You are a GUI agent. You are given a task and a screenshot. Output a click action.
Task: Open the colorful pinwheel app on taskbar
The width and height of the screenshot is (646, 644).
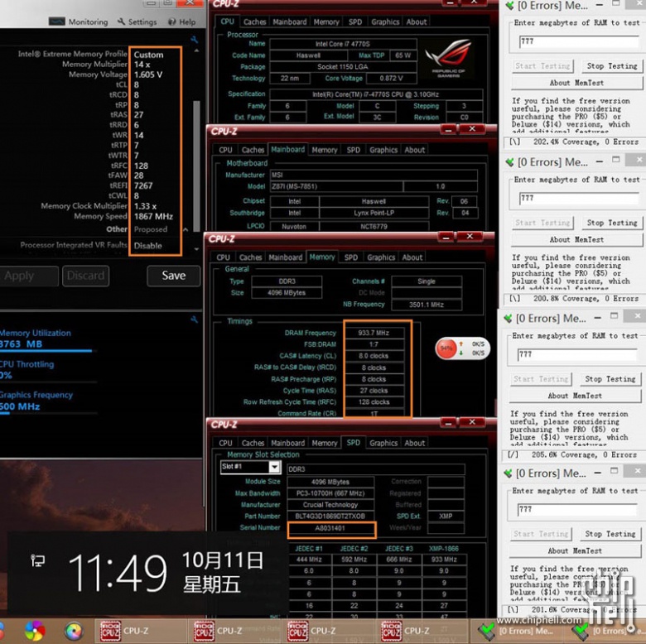pos(35,631)
